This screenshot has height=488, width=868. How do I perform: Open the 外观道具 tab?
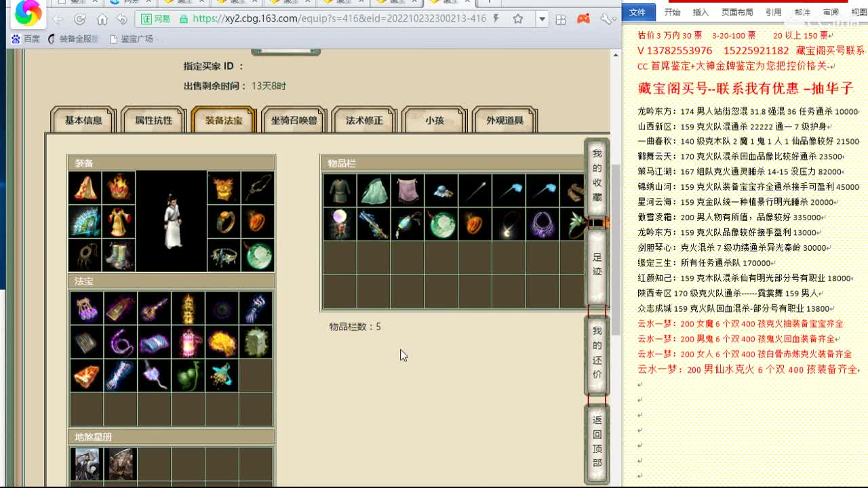coord(505,121)
